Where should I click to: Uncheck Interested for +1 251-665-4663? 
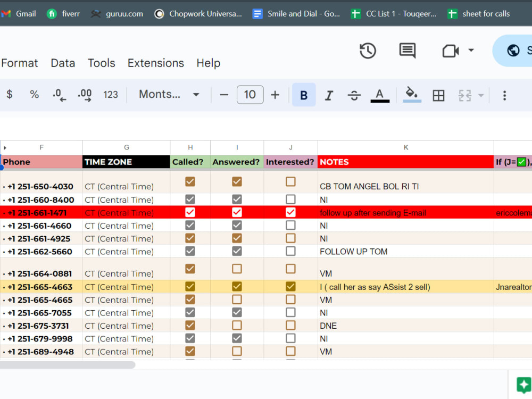290,286
